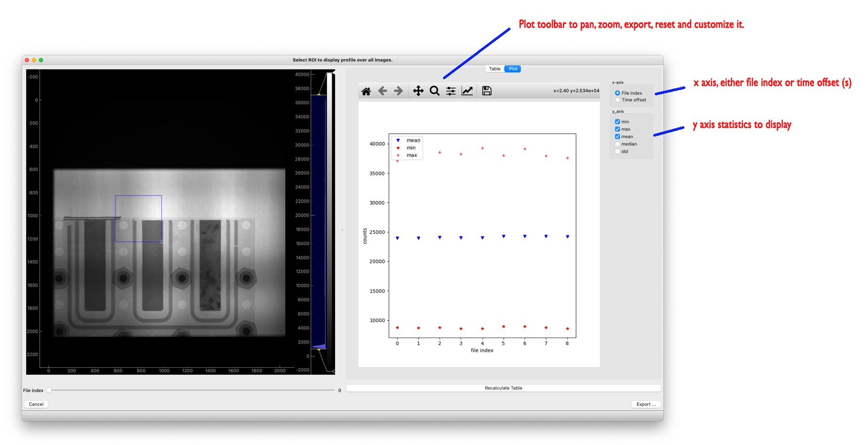Screen dimensions: 868x445
Task: Enable the median statistic checkbox
Action: click(617, 144)
